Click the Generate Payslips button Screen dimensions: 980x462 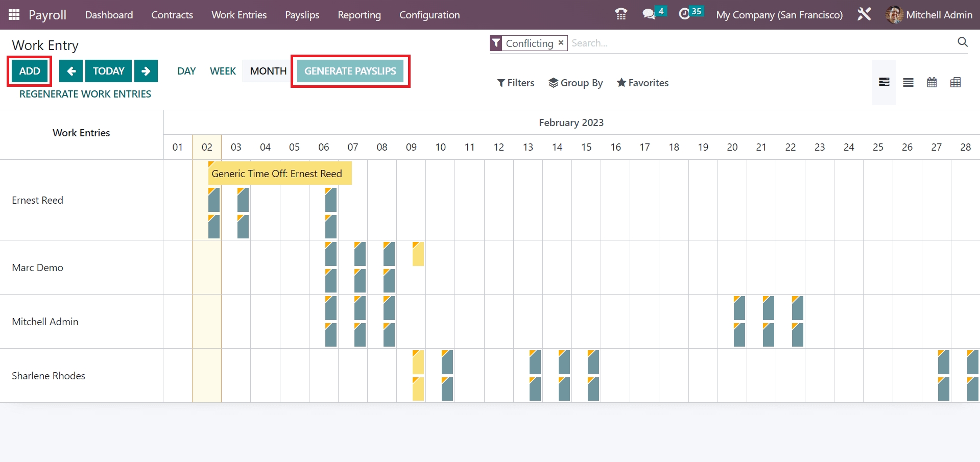tap(350, 71)
